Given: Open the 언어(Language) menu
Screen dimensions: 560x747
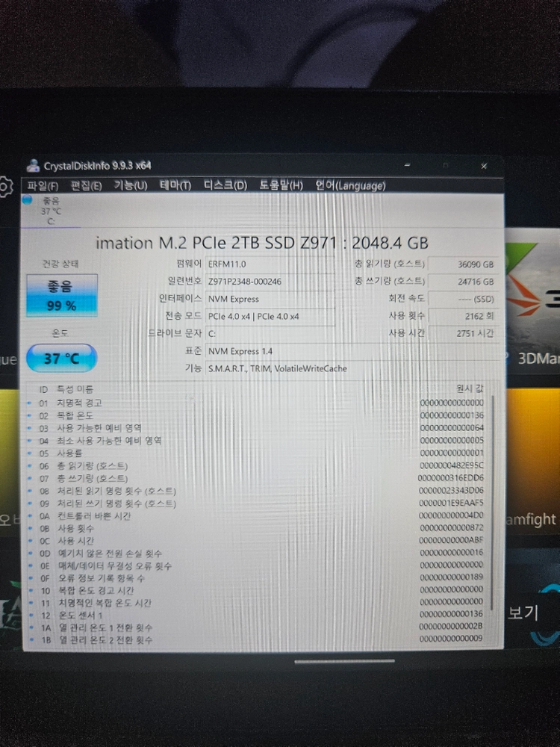Looking at the screenshot, I should pyautogui.click(x=350, y=185).
